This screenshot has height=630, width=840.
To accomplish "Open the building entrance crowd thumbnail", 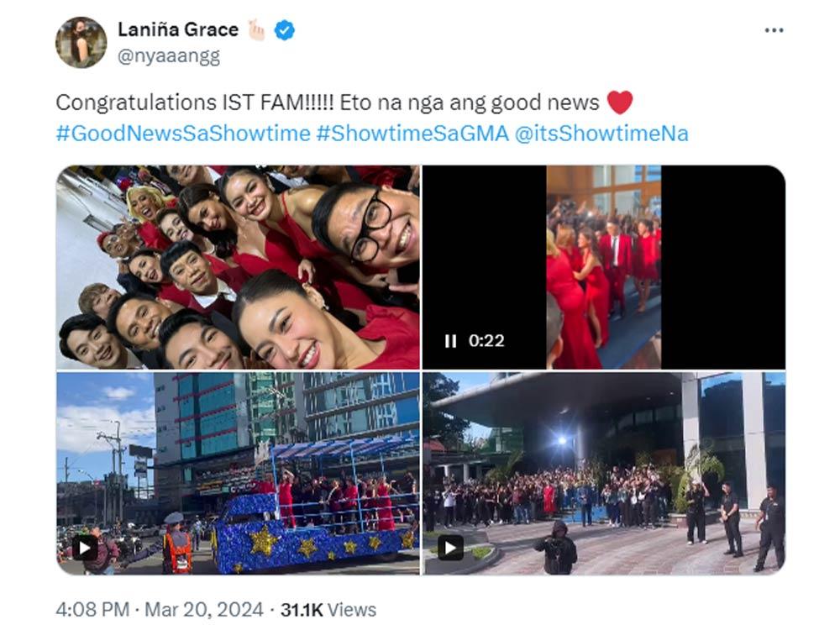I will (604, 474).
